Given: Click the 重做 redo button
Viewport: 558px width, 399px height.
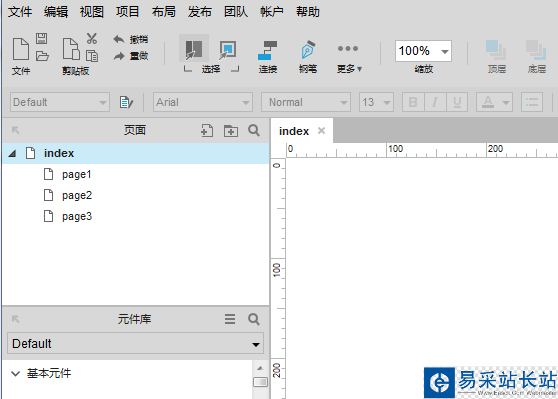Looking at the screenshot, I should coord(131,56).
